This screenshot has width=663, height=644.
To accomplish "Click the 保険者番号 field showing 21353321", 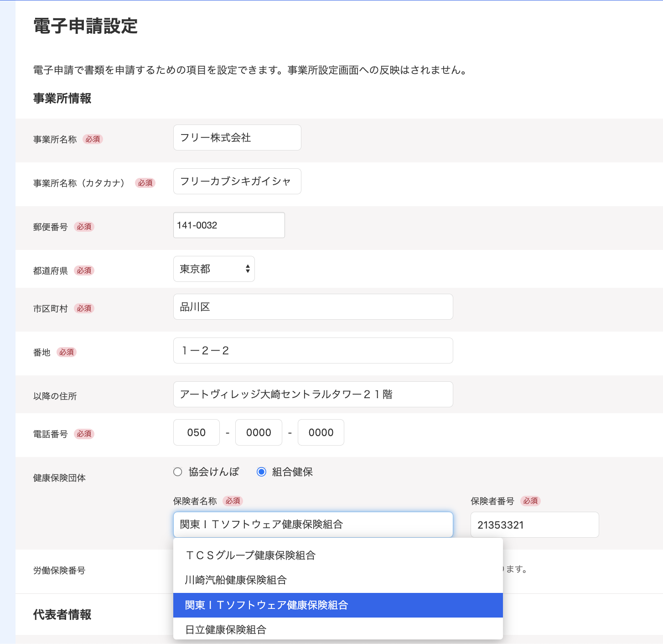I will pyautogui.click(x=534, y=525).
